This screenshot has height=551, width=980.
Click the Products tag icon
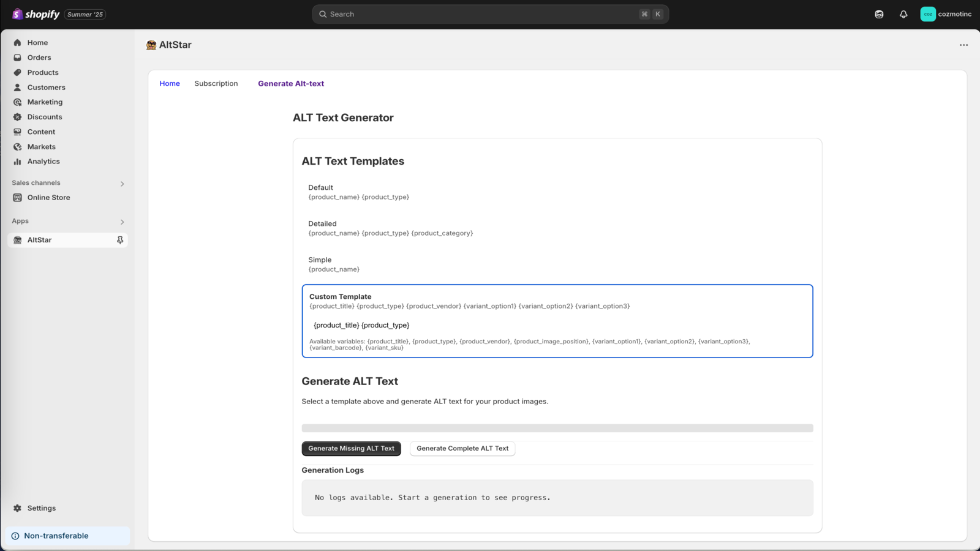[x=17, y=72]
